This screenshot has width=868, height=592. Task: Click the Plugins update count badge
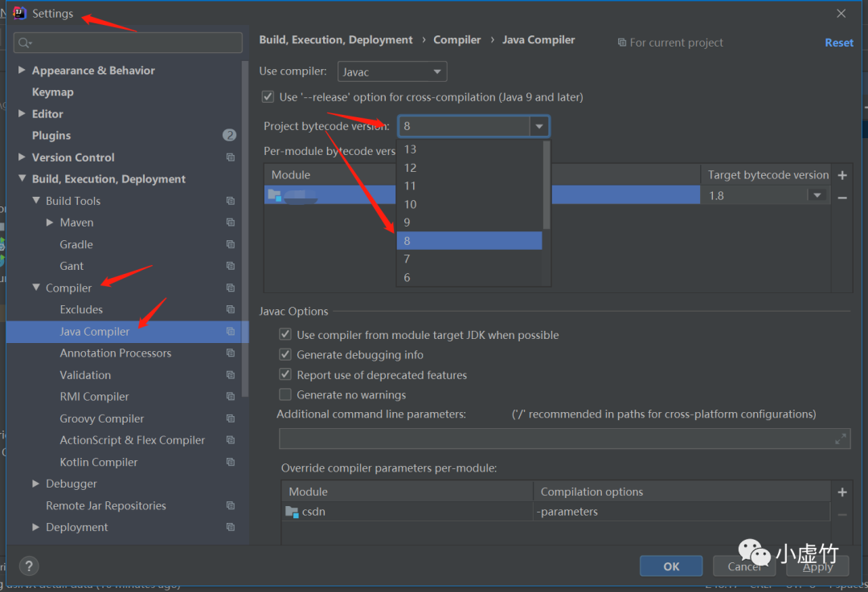[229, 135]
